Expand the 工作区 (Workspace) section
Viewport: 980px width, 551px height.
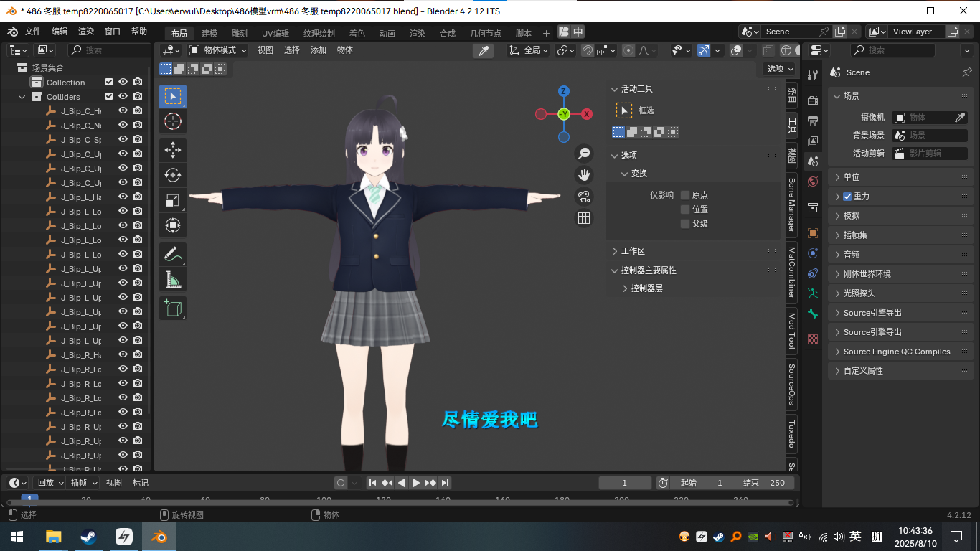coord(632,251)
